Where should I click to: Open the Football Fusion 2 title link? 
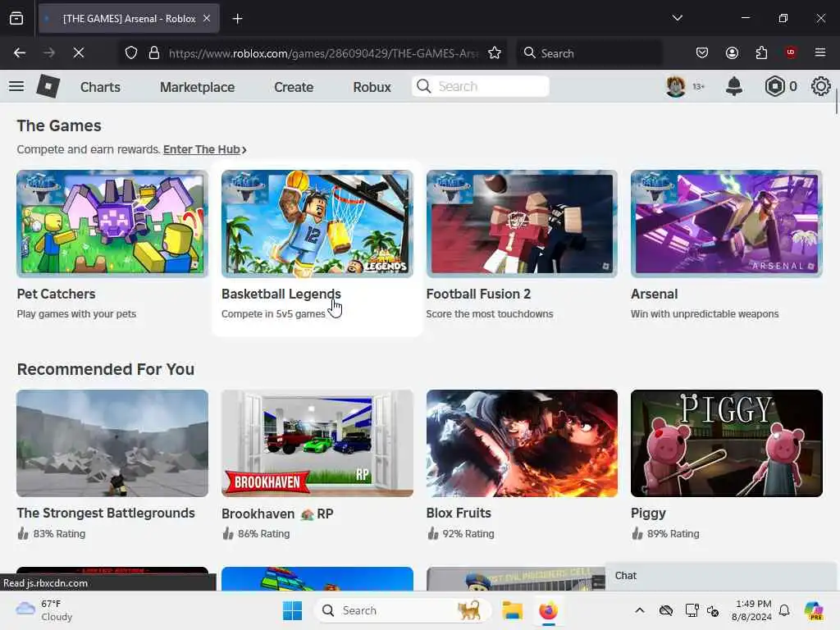478,294
